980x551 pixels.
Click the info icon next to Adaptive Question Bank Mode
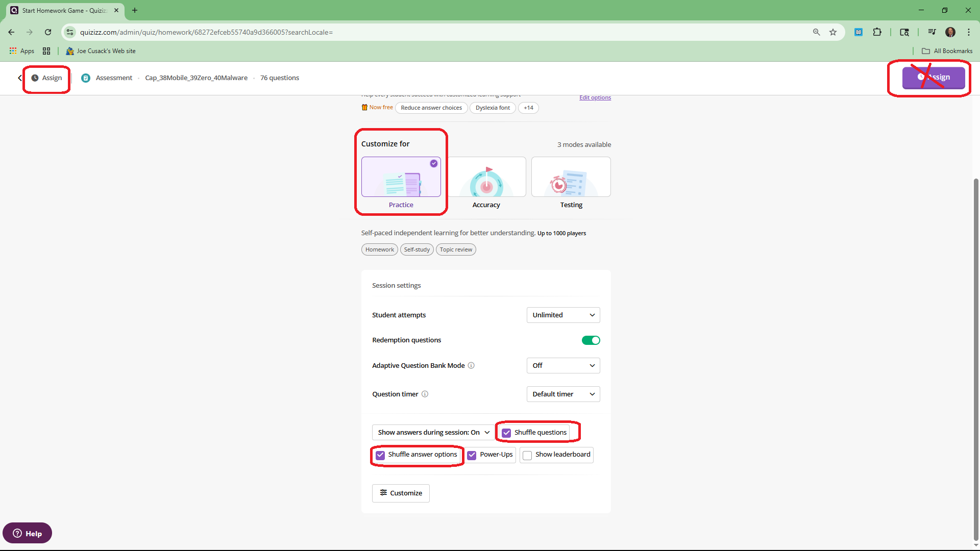coord(471,365)
